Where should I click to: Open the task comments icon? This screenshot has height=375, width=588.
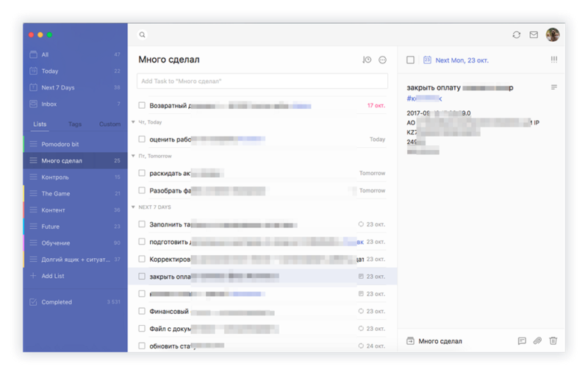(522, 341)
